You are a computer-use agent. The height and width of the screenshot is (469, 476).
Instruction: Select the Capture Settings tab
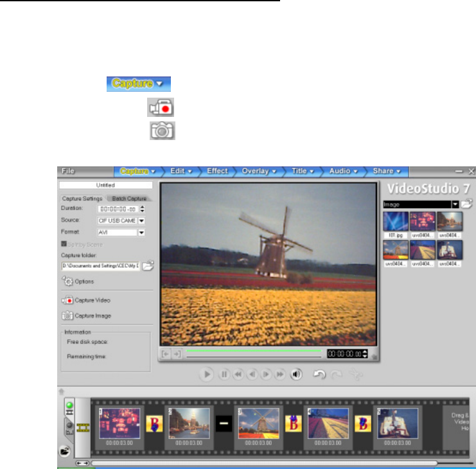click(x=82, y=199)
